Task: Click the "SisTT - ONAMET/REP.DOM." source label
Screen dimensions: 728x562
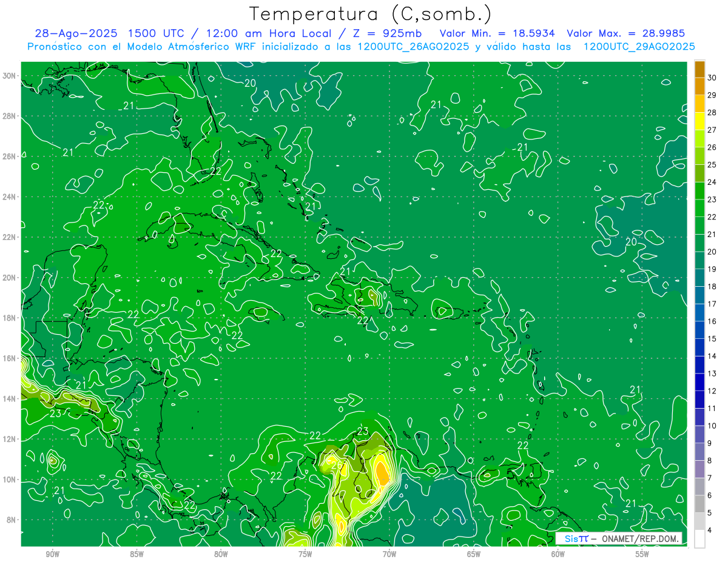Action: pos(619,539)
